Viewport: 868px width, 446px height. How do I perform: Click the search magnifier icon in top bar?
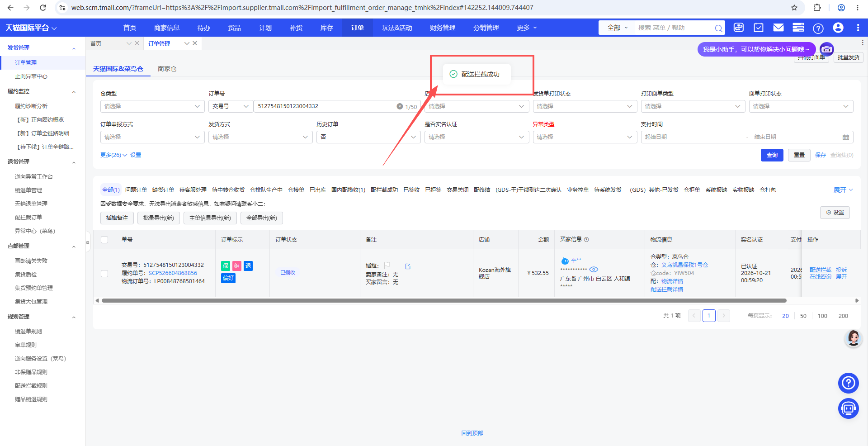coord(718,28)
